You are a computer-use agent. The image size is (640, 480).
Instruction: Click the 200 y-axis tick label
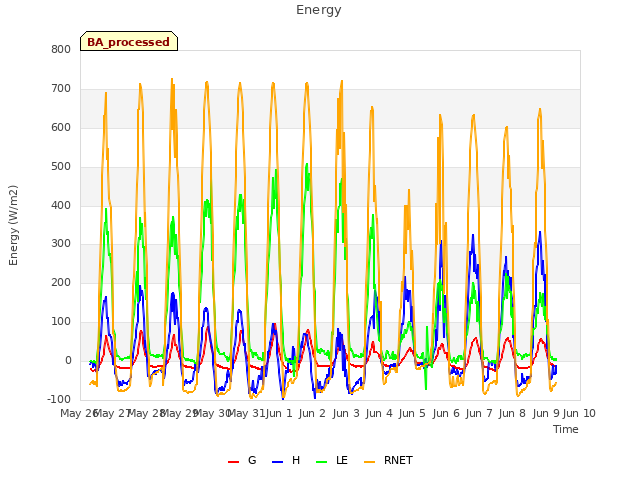point(61,282)
